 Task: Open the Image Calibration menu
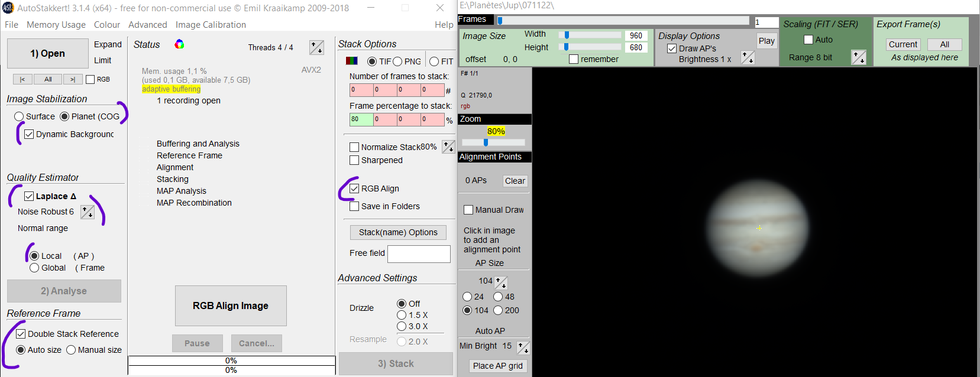(211, 25)
